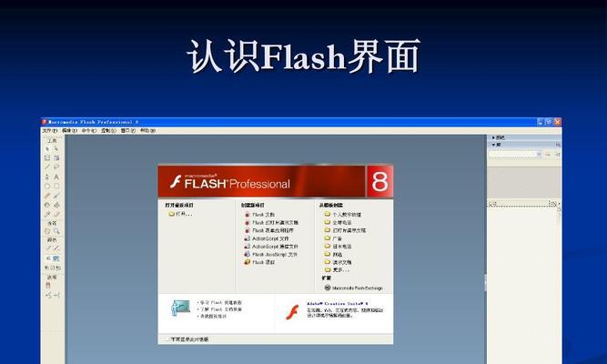Click the Swap Colors button
The image size is (607, 364).
[58, 268]
